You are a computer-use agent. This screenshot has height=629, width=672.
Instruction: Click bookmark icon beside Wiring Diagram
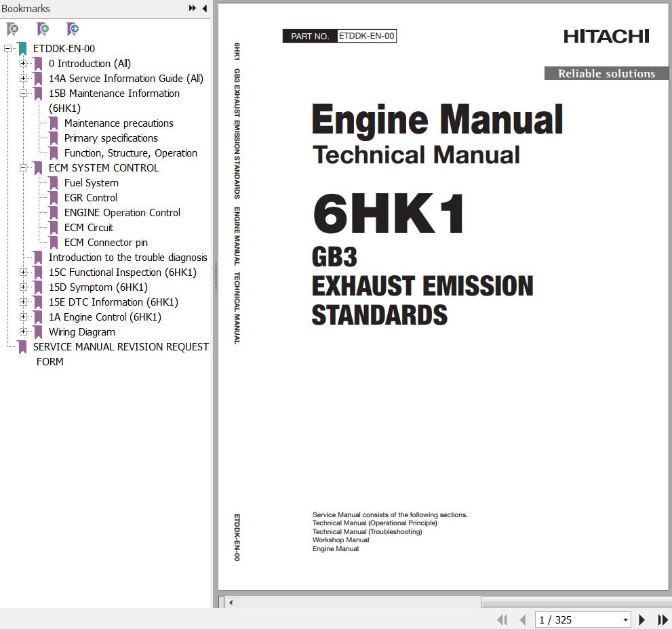[x=38, y=332]
